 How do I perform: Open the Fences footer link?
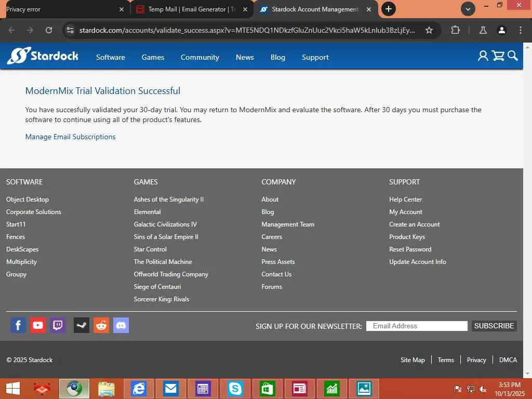[16, 237]
